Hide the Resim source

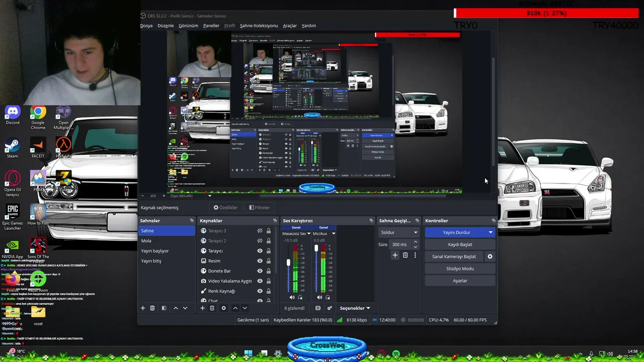pos(260,261)
